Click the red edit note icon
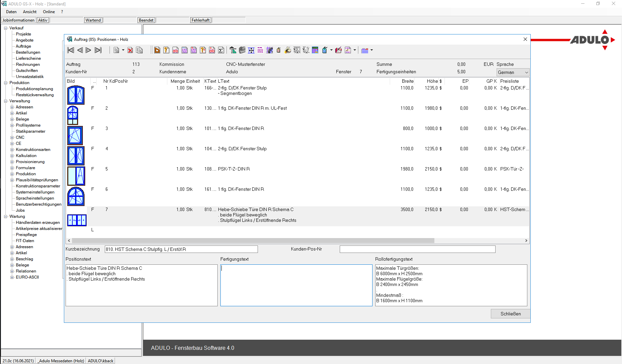Viewport: 622px width, 364px height. pos(338,50)
